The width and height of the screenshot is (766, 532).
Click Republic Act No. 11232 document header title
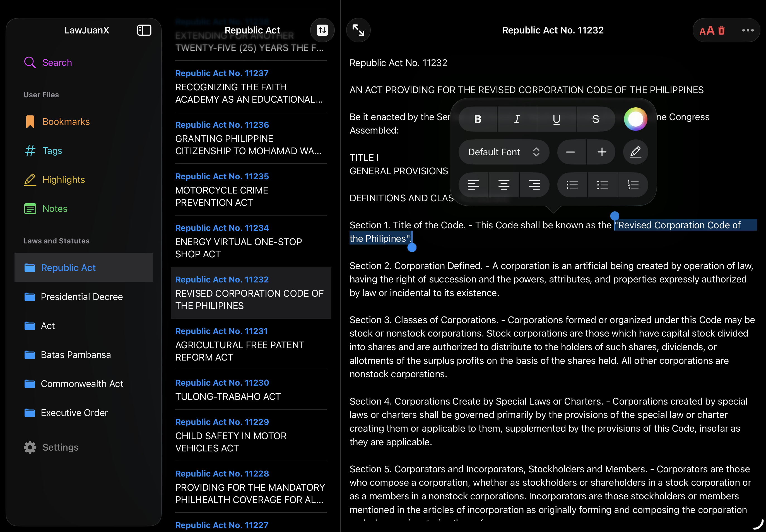[x=553, y=30]
